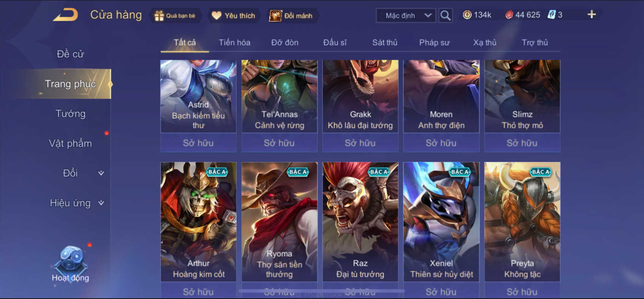Screen dimensions: 644x299
Task: Open the Xeniel Thiên sứ hủy diệt card
Action: pos(441,222)
